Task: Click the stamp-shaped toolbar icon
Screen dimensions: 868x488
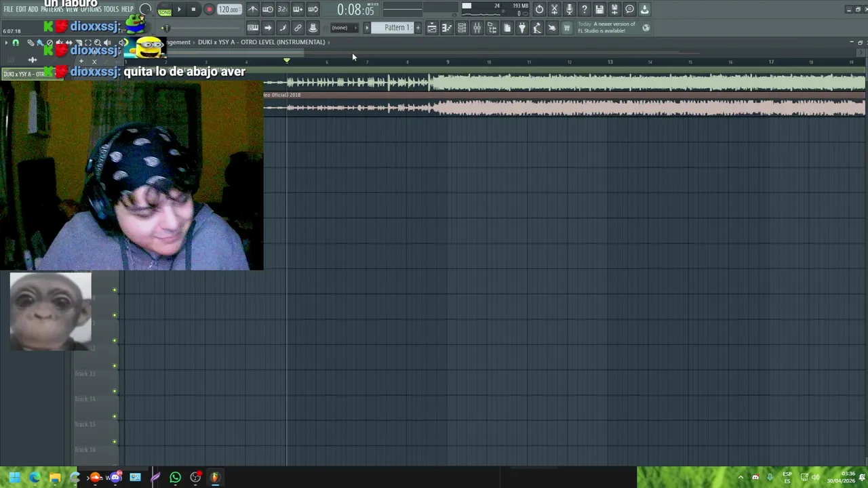Action: 313,28
